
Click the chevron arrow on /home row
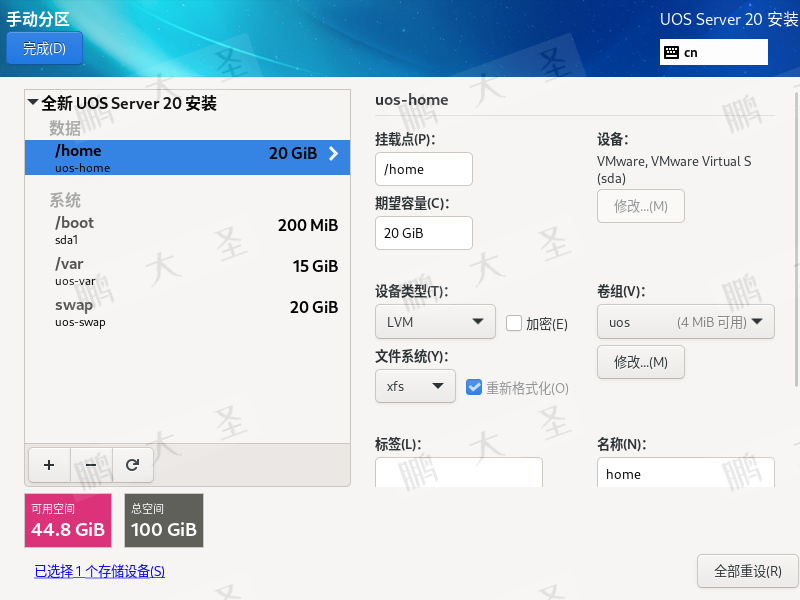tap(333, 153)
